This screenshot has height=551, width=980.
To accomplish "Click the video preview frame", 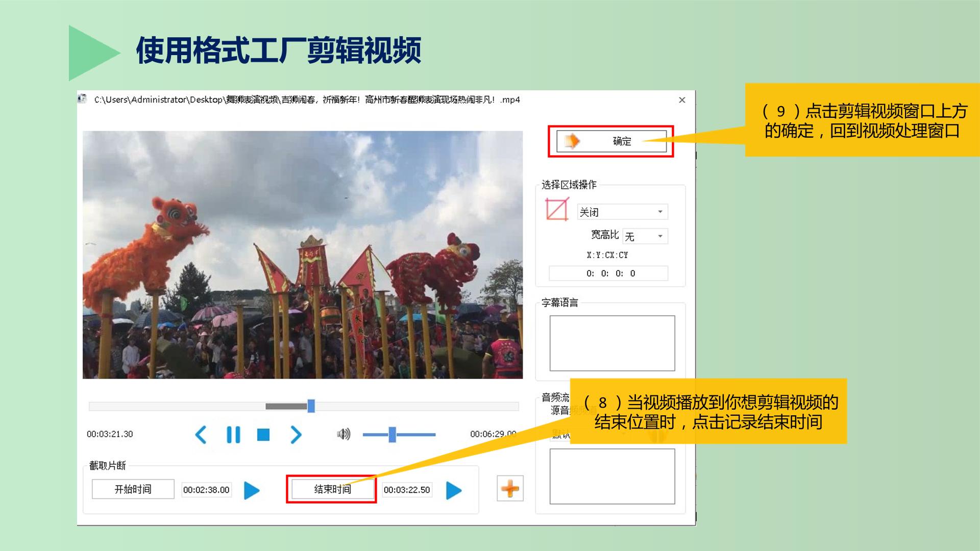I will 303,255.
